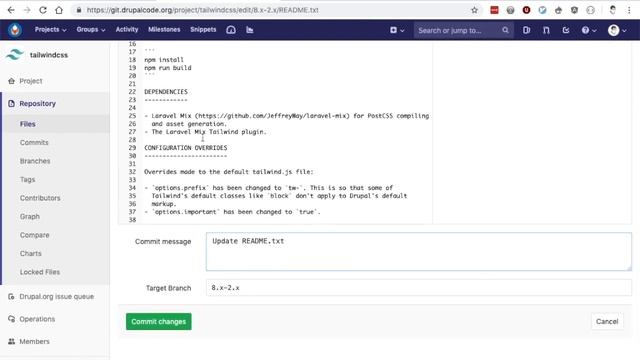This screenshot has height=360, width=640.
Task: Click the search magnifier icon
Action: [505, 30]
